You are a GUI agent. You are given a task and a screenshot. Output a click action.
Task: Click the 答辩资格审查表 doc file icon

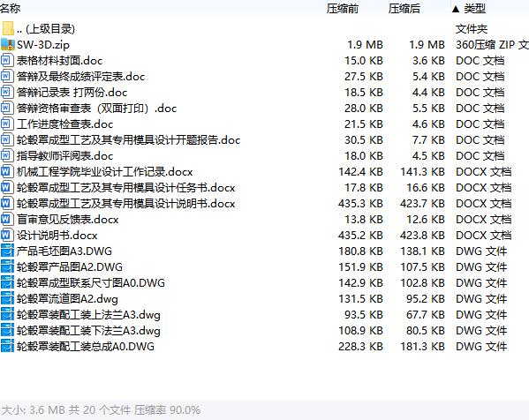(7, 108)
